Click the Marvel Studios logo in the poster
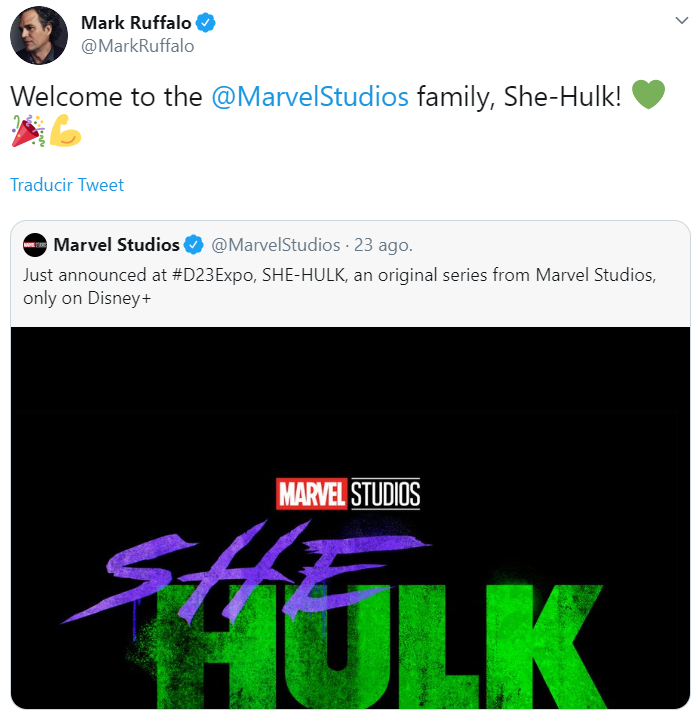This screenshot has height=718, width=694. (x=348, y=493)
